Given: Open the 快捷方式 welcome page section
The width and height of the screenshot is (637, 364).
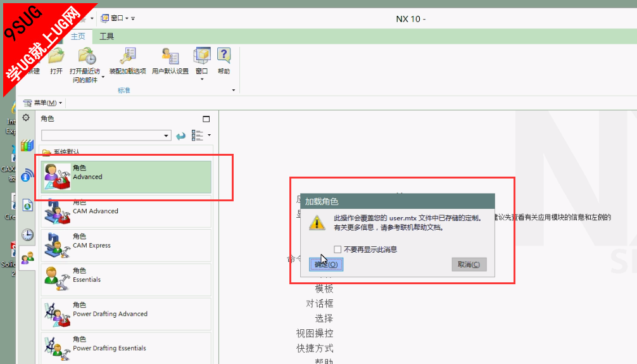Looking at the screenshot, I should point(315,348).
